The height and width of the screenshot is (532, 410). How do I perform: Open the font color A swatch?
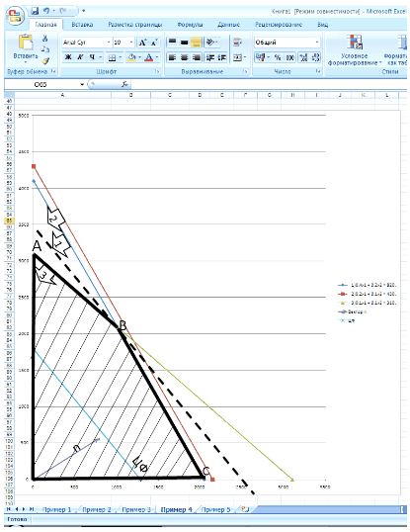tap(149, 57)
